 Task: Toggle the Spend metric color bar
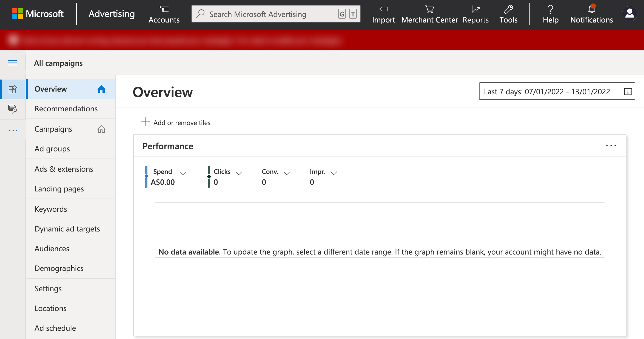146,176
